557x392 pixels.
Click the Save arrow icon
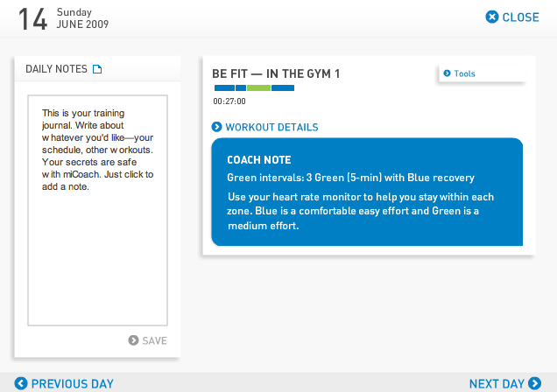pyautogui.click(x=133, y=340)
